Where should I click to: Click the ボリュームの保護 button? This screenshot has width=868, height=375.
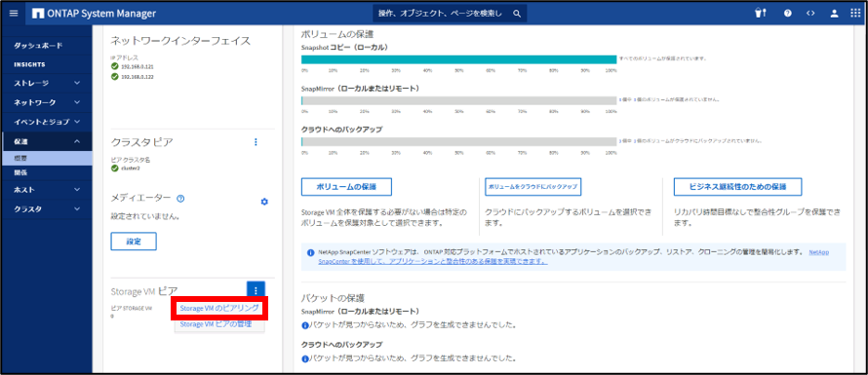(346, 187)
